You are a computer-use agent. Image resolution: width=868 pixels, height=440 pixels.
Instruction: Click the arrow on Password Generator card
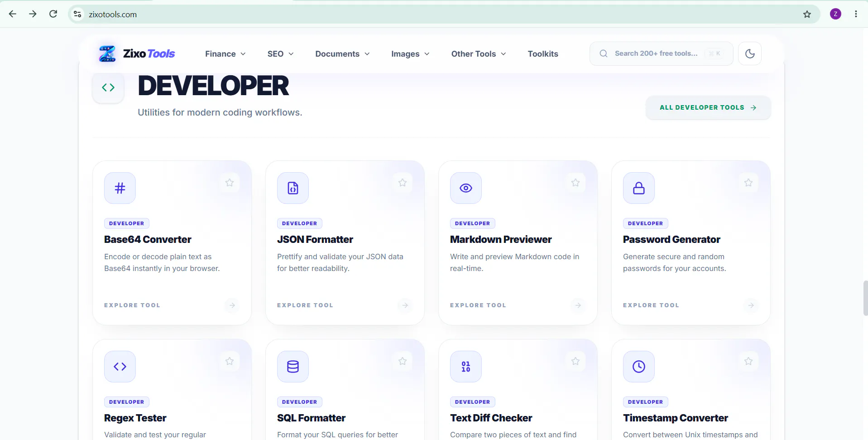coord(751,305)
